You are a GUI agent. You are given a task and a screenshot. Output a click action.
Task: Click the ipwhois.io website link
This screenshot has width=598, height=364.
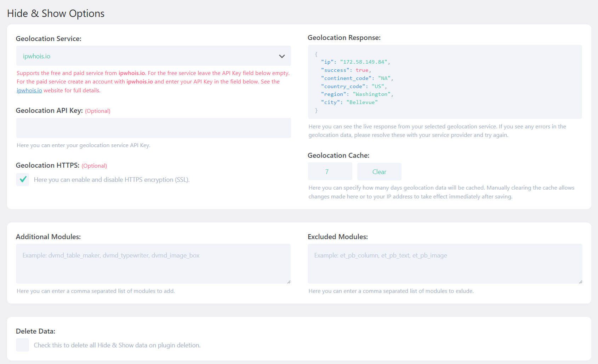[x=29, y=90]
